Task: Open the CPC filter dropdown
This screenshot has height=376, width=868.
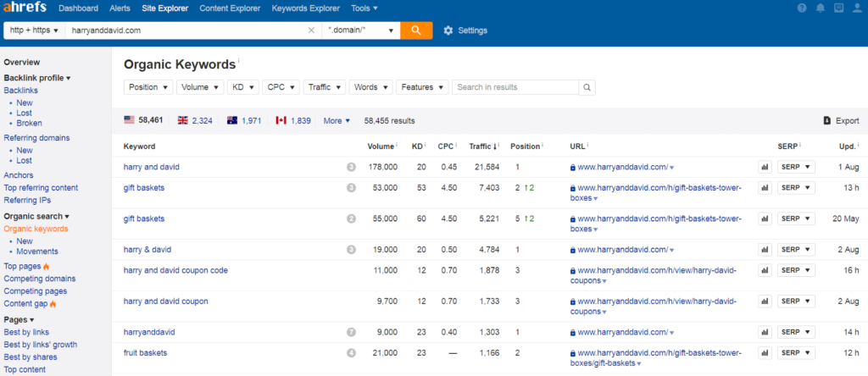Action: 281,87
